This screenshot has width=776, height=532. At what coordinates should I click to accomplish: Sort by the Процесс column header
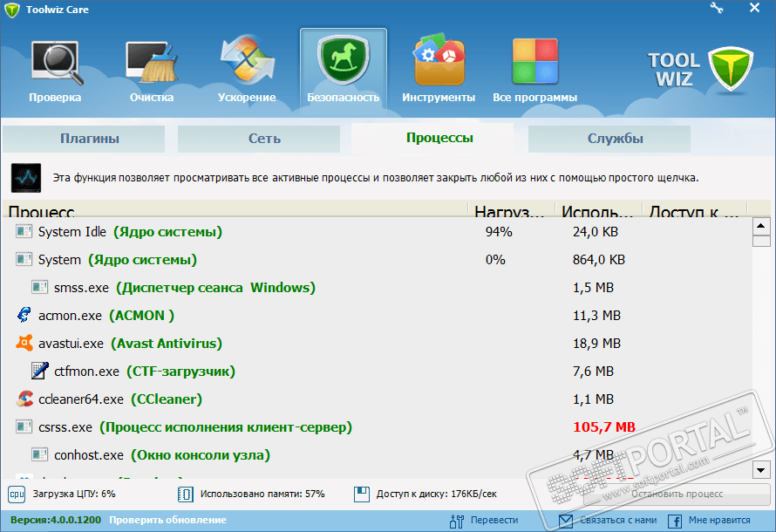(x=235, y=210)
